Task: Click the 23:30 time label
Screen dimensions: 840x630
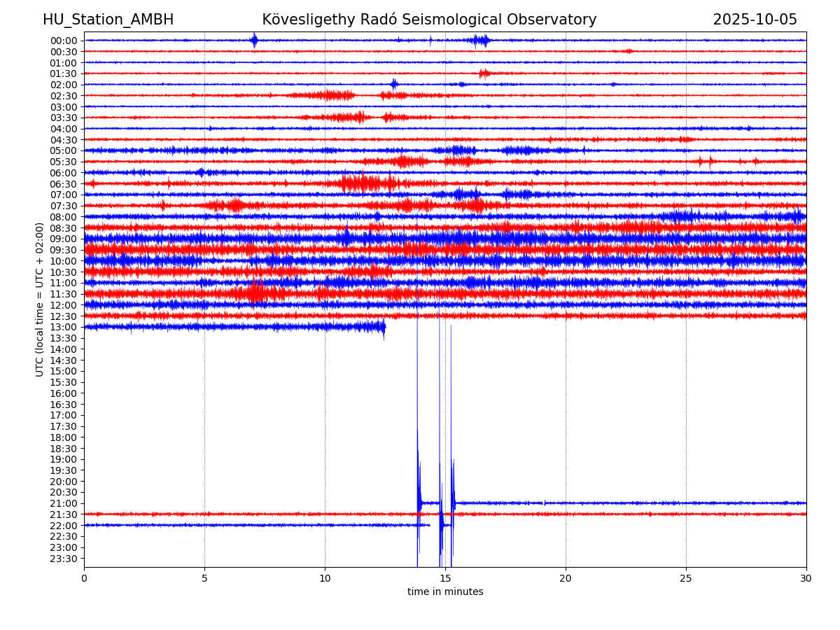Action: coord(64,559)
